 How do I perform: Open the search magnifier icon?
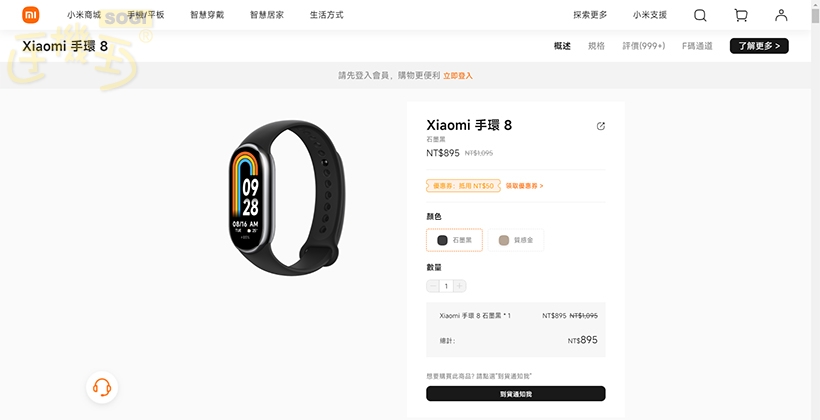(700, 15)
